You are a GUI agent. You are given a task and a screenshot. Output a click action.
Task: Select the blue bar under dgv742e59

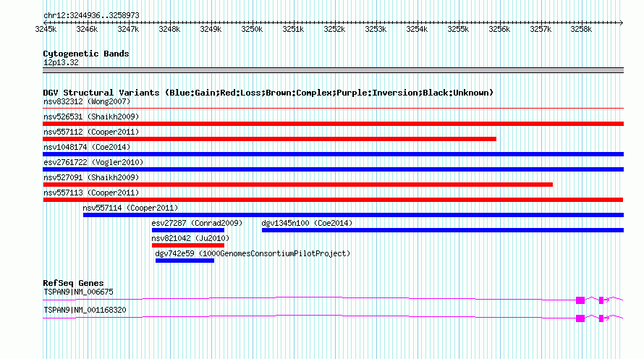[185, 261]
